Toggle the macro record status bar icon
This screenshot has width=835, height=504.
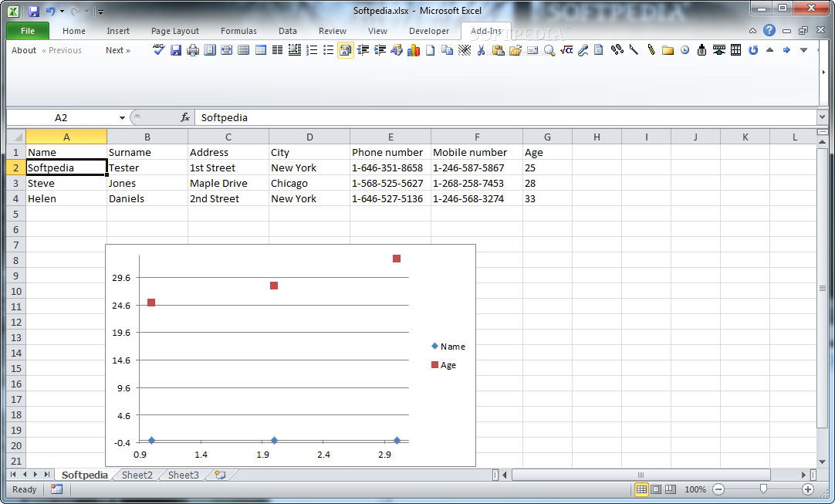tap(56, 489)
